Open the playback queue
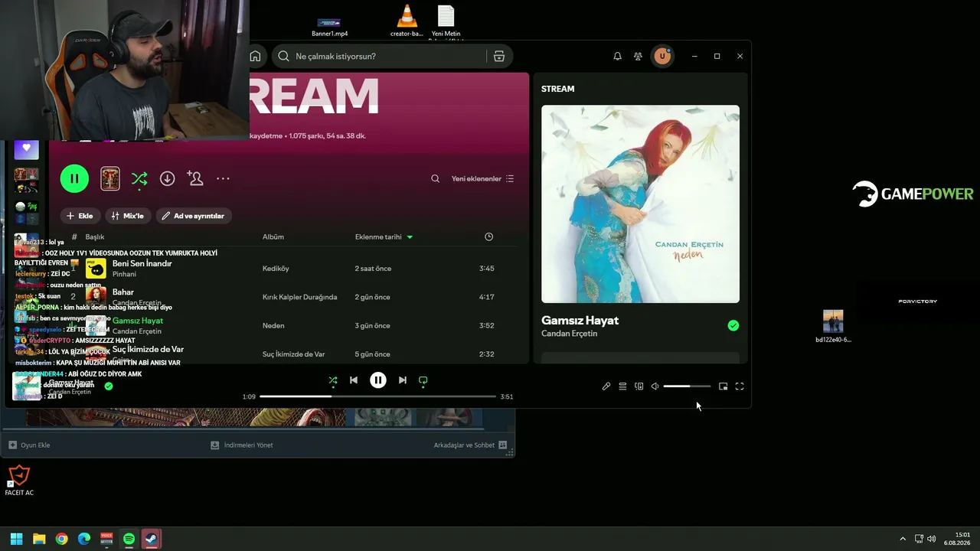980x551 pixels. pos(622,386)
